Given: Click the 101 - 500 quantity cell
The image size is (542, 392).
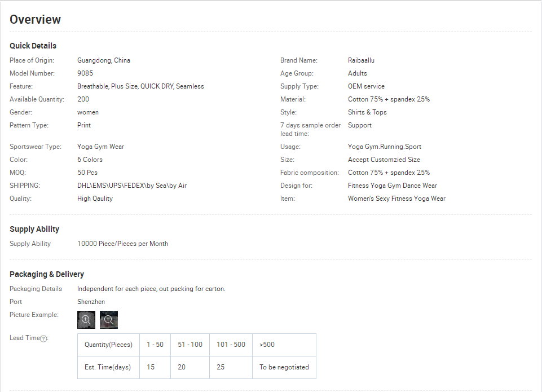Looking at the screenshot, I should [x=231, y=345].
